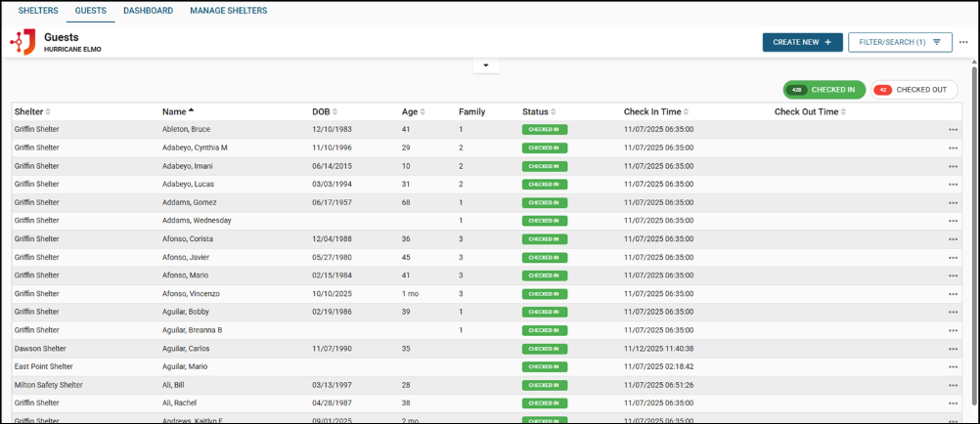Open row actions for Ali, Bill
The height and width of the screenshot is (424, 980).
pos(953,385)
